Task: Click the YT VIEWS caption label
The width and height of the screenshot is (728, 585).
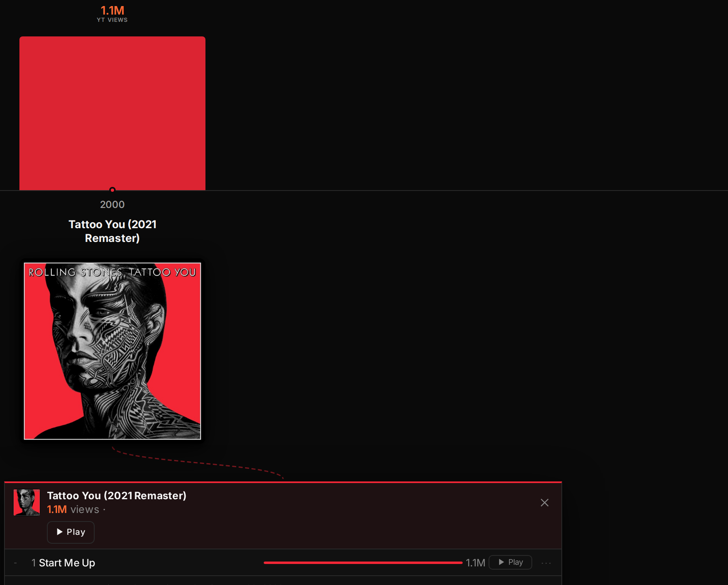Action: coord(112,20)
